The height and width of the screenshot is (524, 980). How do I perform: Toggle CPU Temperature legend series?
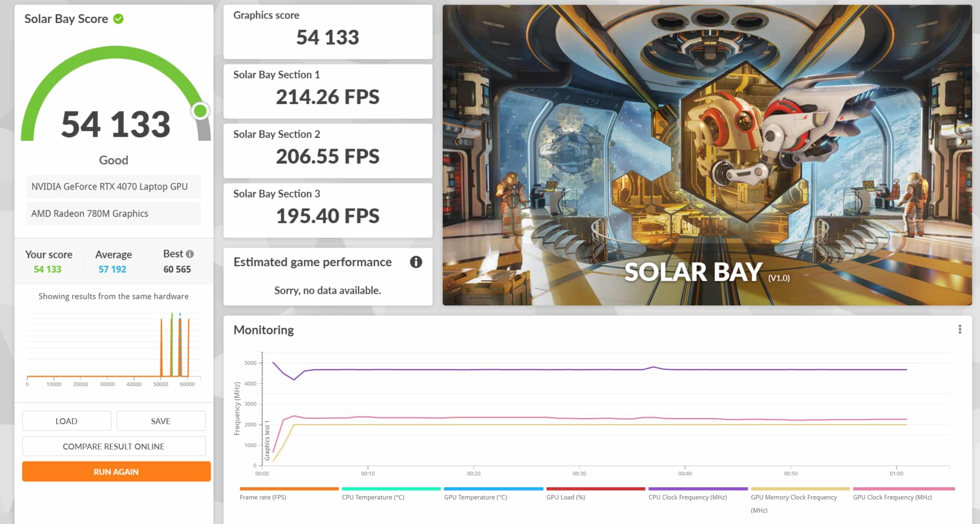(373, 497)
